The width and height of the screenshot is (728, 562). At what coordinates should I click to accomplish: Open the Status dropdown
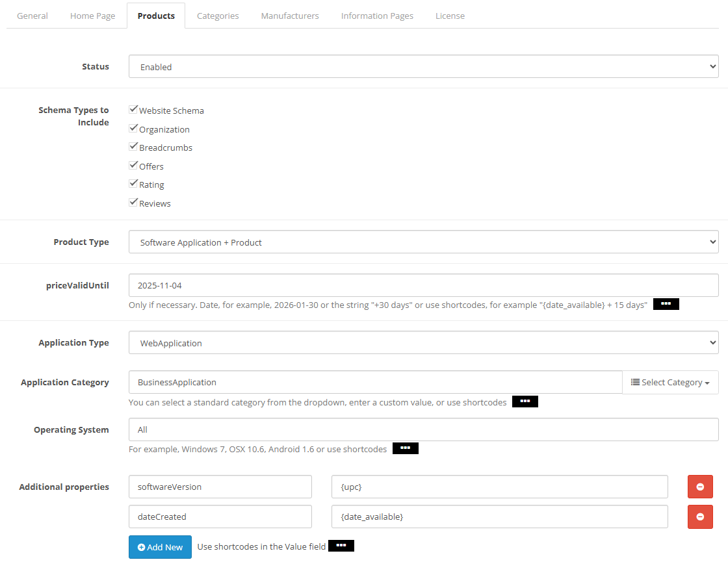click(x=423, y=66)
